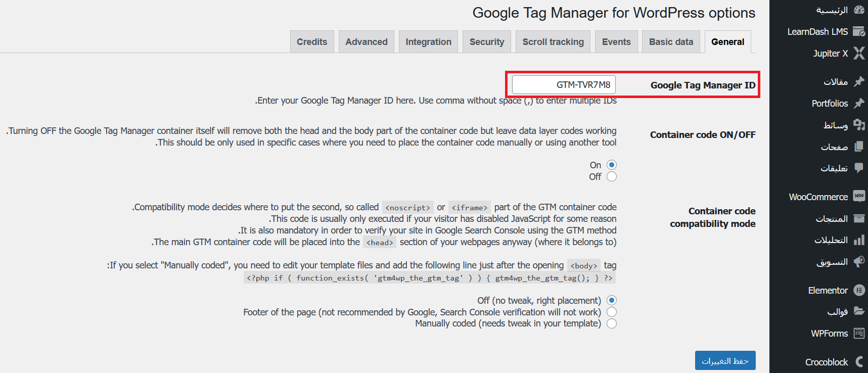The height and width of the screenshot is (373, 868).
Task: Choose Footer of the page compatibility option
Action: 612,312
